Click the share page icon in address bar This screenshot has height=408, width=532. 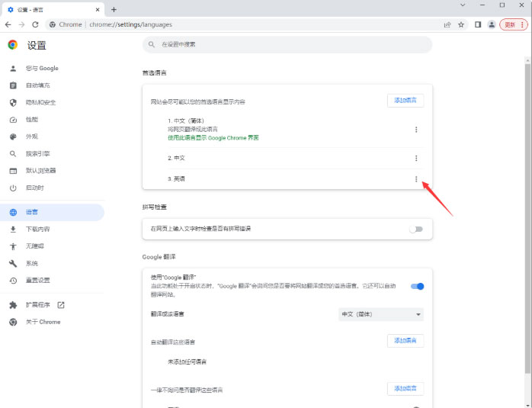447,24
